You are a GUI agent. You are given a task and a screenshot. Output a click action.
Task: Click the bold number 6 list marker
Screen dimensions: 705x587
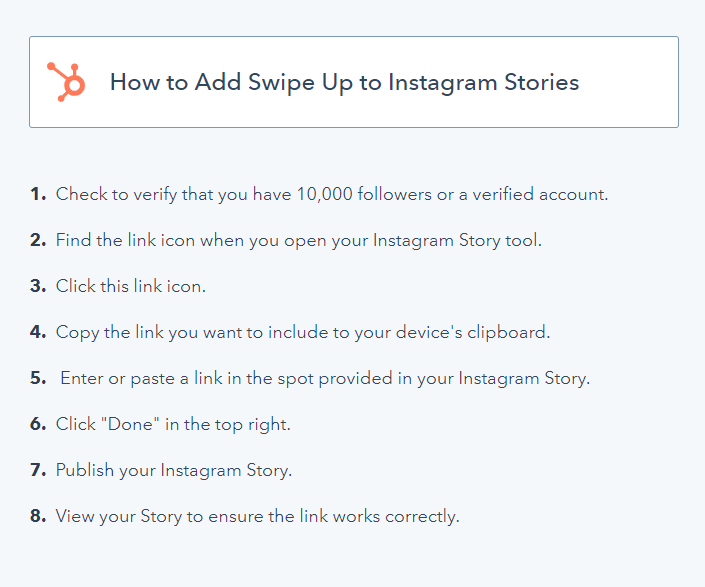point(38,424)
